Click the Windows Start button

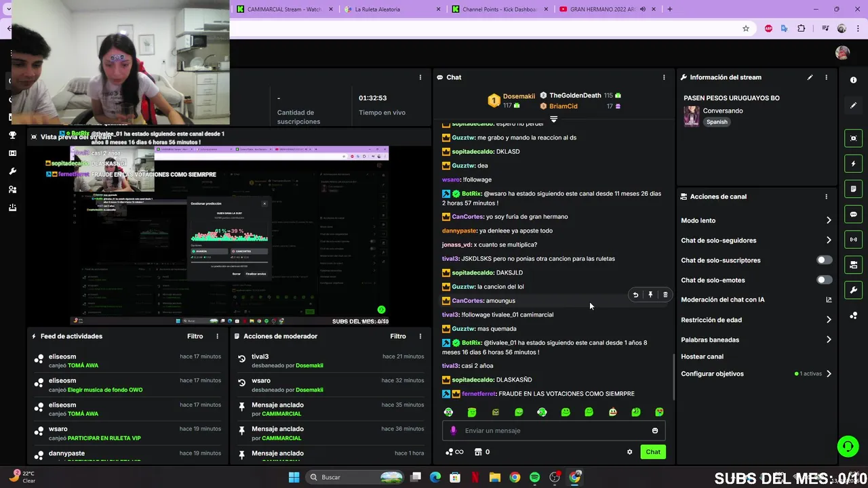(x=294, y=477)
